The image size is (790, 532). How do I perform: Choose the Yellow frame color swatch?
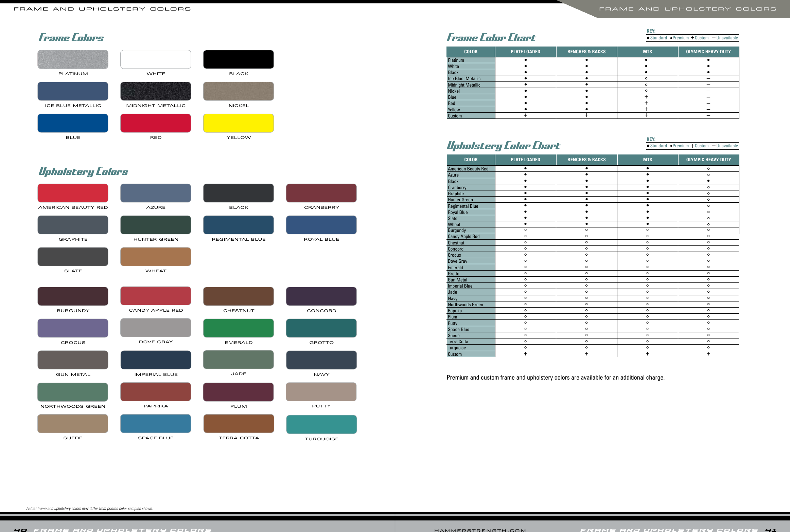239,123
